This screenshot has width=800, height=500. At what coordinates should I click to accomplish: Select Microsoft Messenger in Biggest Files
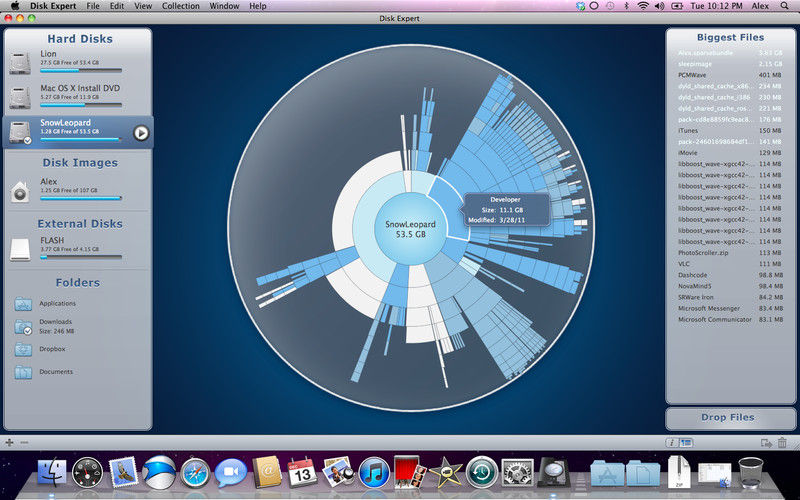(x=730, y=309)
